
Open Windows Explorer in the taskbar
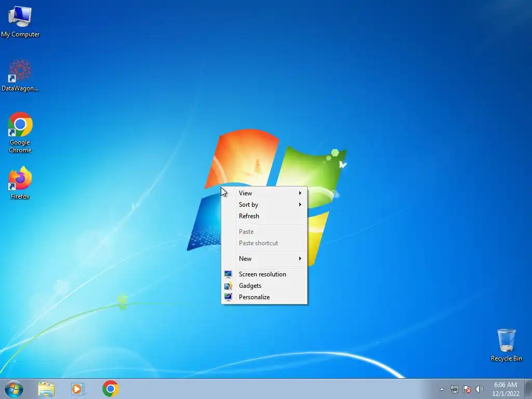(x=46, y=389)
